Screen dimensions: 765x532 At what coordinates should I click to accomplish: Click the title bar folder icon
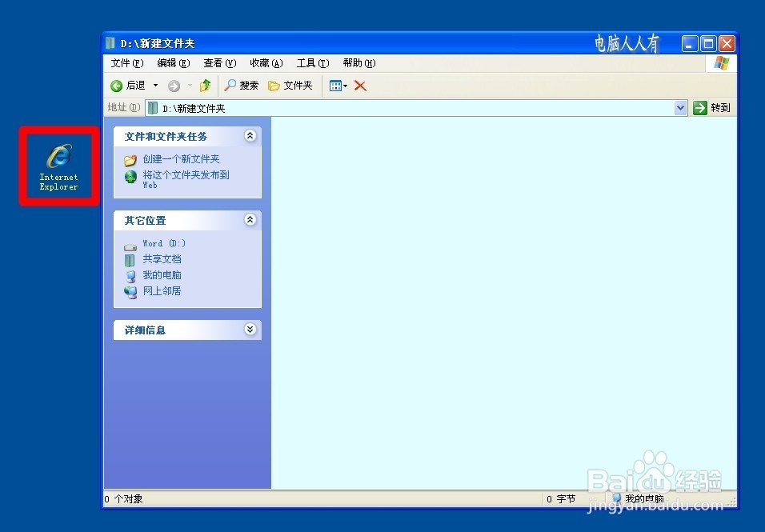[x=110, y=43]
